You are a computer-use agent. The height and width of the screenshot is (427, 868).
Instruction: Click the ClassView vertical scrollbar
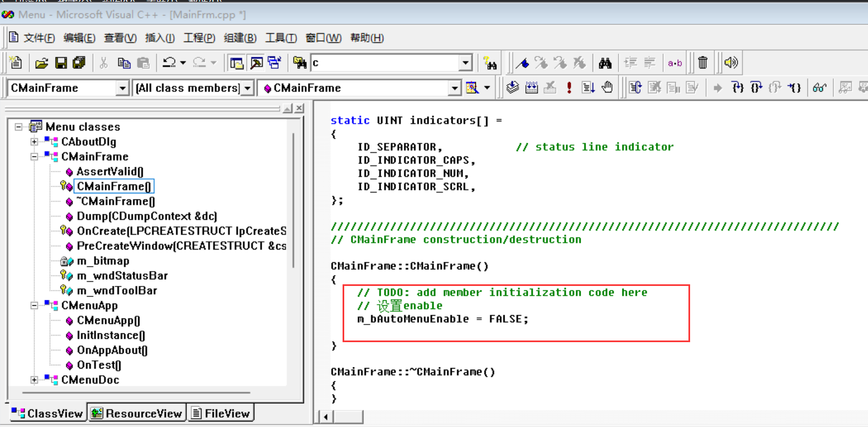294,201
